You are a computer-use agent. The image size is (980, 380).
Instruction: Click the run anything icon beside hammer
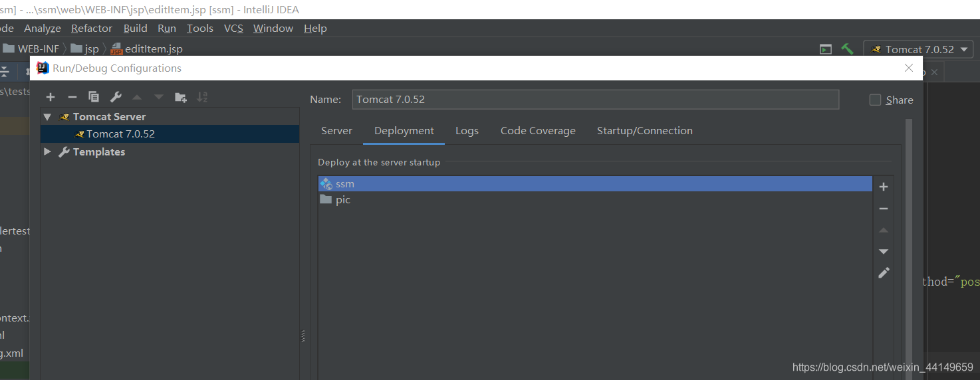[826, 49]
